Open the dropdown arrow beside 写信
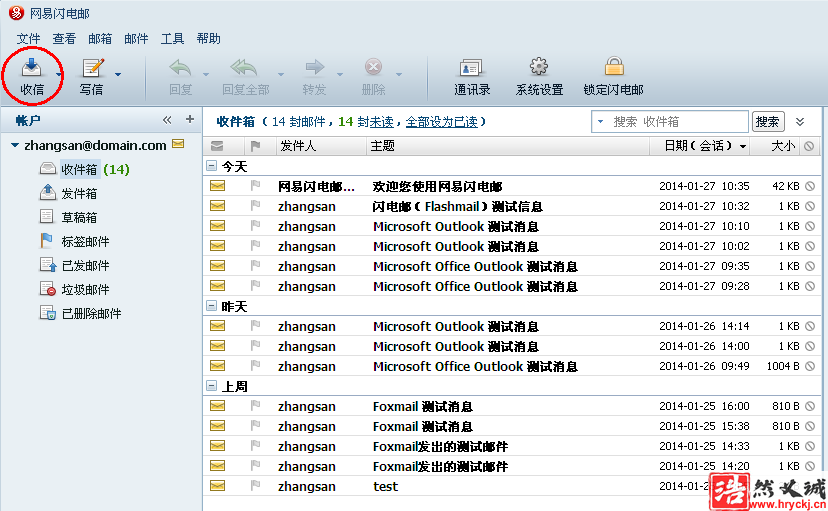 [118, 74]
